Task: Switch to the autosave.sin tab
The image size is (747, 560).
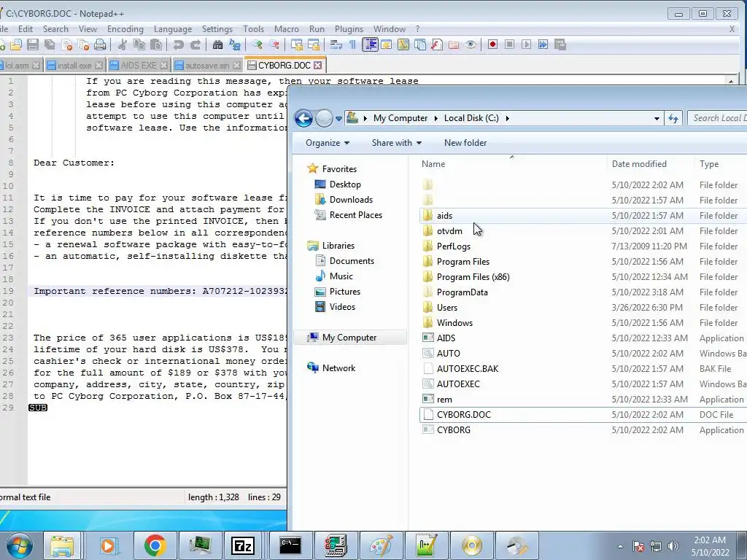Action: pos(206,65)
